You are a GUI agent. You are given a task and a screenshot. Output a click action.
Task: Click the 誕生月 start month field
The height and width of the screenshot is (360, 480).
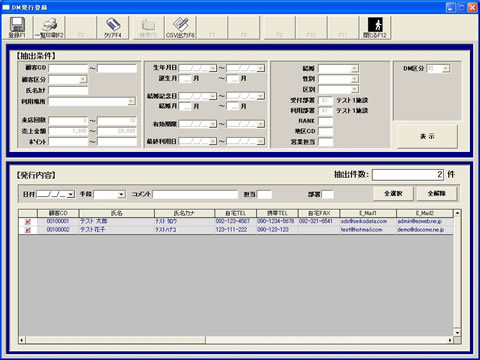pos(185,79)
